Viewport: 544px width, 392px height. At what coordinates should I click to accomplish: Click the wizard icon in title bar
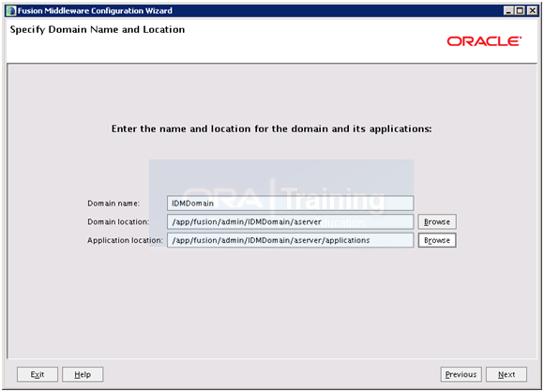click(x=11, y=10)
